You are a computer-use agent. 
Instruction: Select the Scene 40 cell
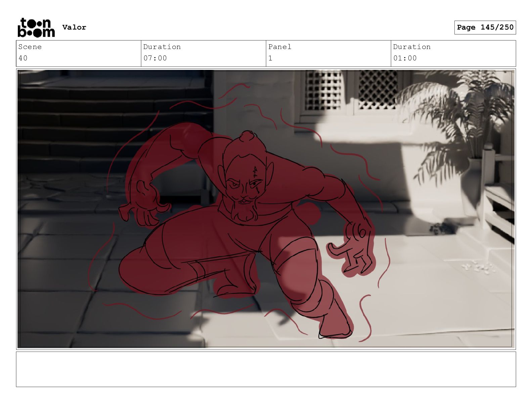pos(79,53)
